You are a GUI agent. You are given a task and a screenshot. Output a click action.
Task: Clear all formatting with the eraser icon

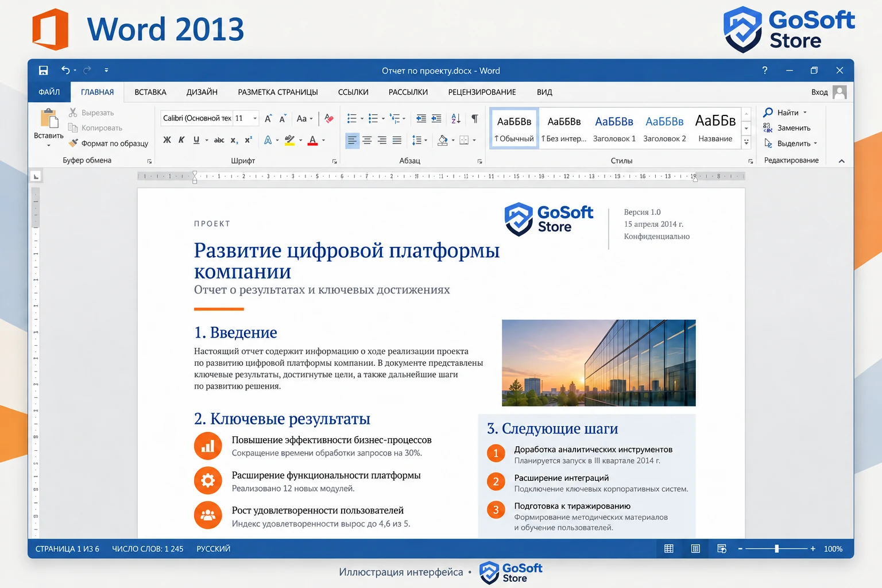coord(329,118)
